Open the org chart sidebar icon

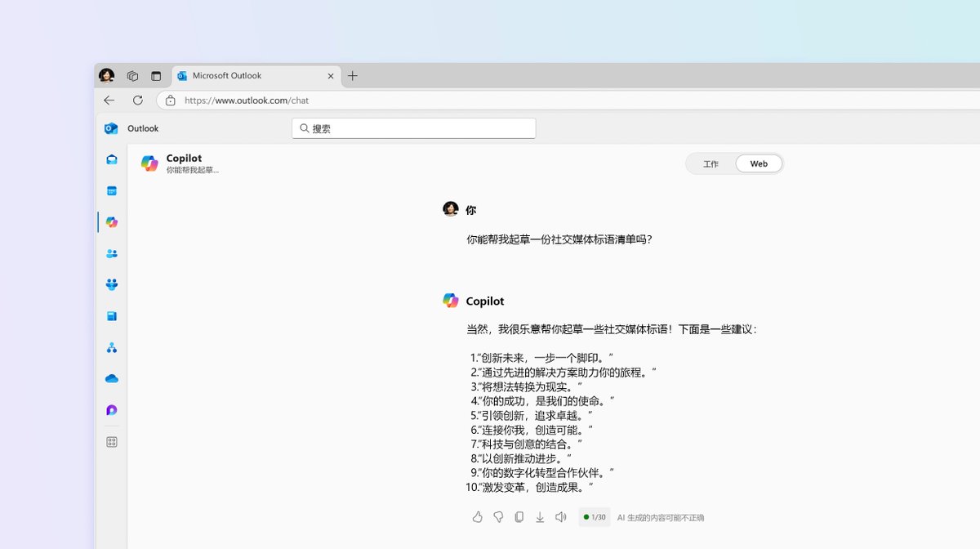(112, 348)
